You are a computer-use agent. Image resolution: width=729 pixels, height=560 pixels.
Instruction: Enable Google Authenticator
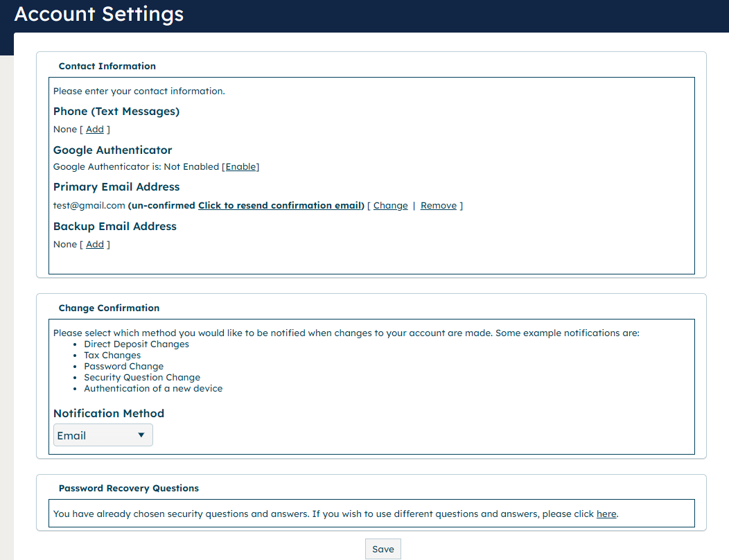(x=240, y=167)
